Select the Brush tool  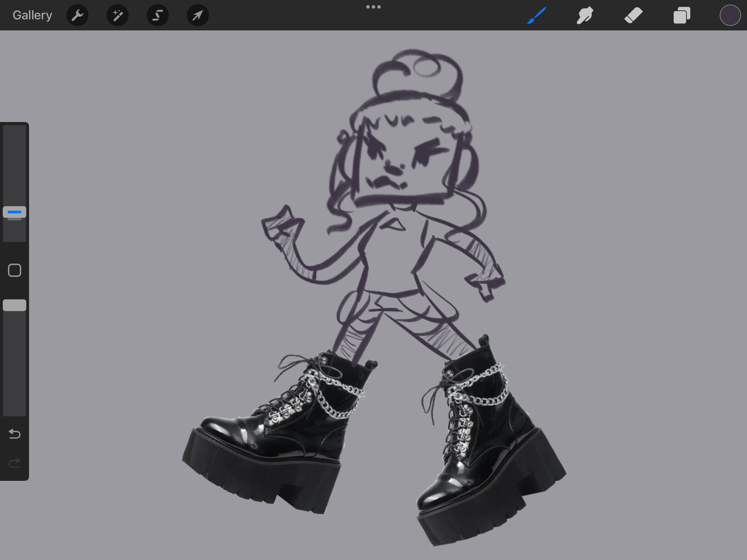pyautogui.click(x=537, y=15)
